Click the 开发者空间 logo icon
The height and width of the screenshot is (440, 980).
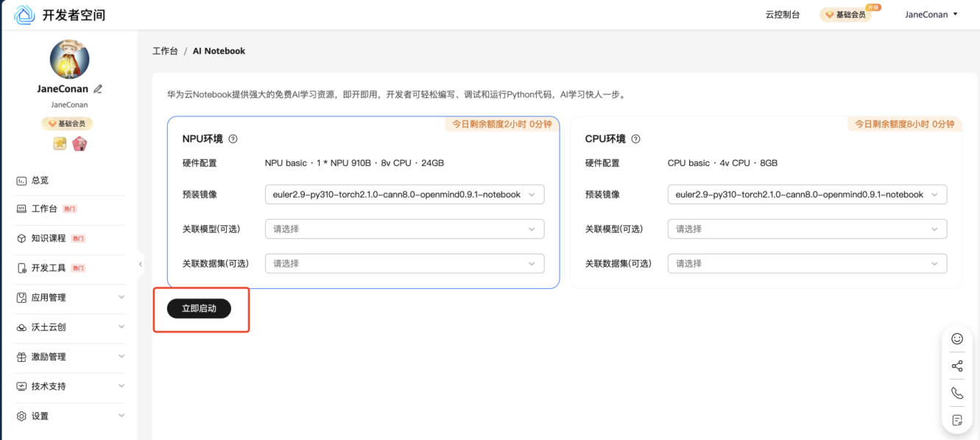click(24, 15)
